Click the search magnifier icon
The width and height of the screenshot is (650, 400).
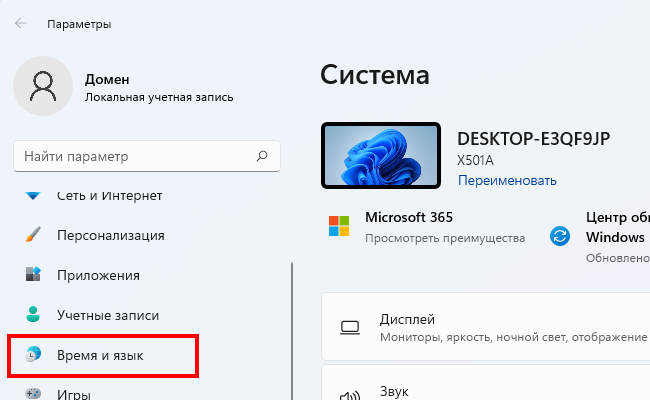tap(262, 156)
